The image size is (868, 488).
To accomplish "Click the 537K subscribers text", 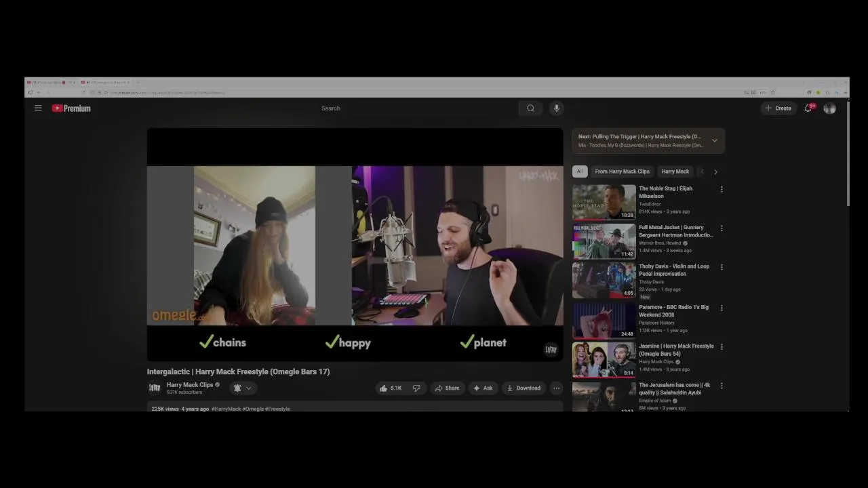I will (184, 392).
